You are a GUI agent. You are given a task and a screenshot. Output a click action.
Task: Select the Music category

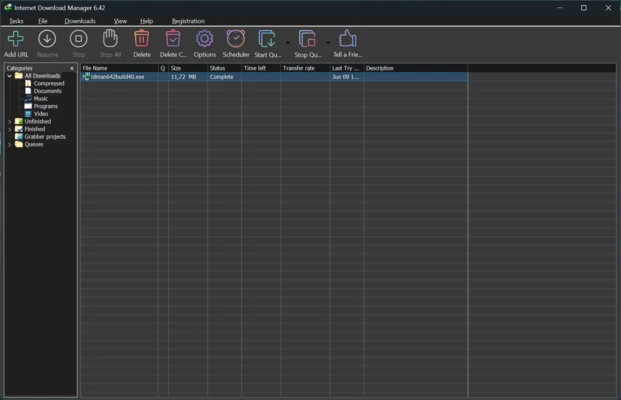click(x=40, y=99)
